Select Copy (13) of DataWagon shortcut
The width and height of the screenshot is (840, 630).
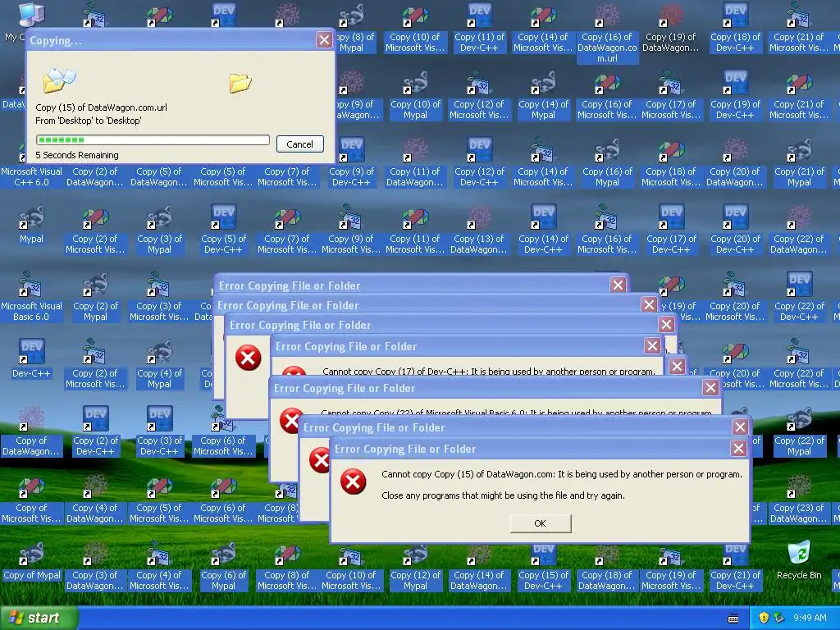[x=479, y=231]
